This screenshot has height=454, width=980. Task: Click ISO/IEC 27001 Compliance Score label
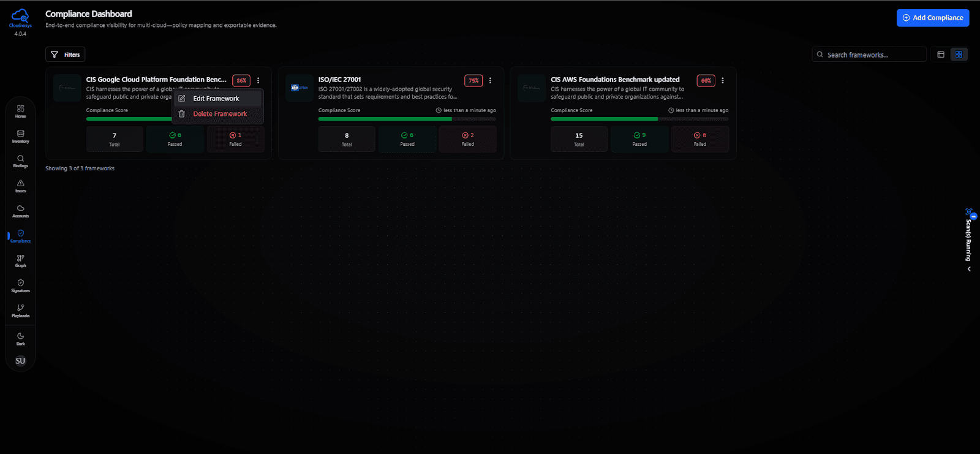pyautogui.click(x=339, y=110)
